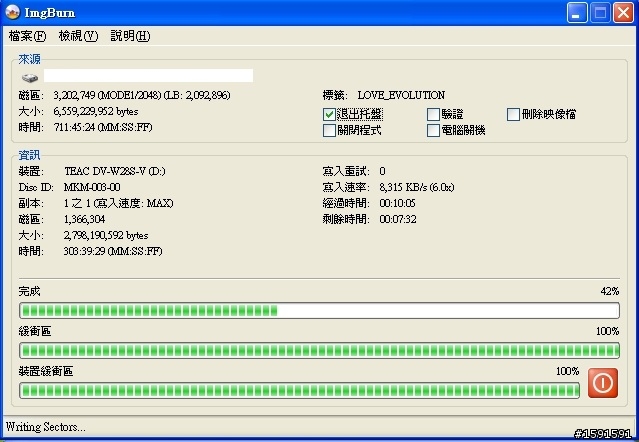639x442 pixels.
Task: Close the ImgBurn window
Action: (624, 13)
